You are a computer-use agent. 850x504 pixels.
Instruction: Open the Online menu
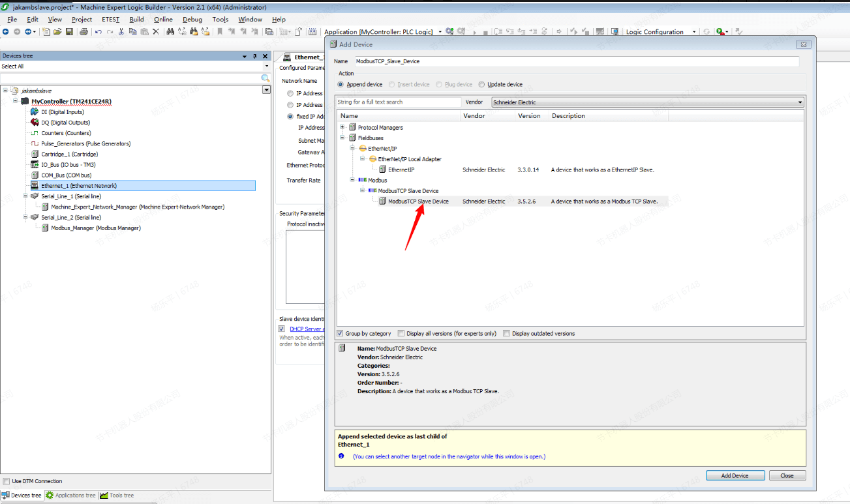tap(163, 20)
